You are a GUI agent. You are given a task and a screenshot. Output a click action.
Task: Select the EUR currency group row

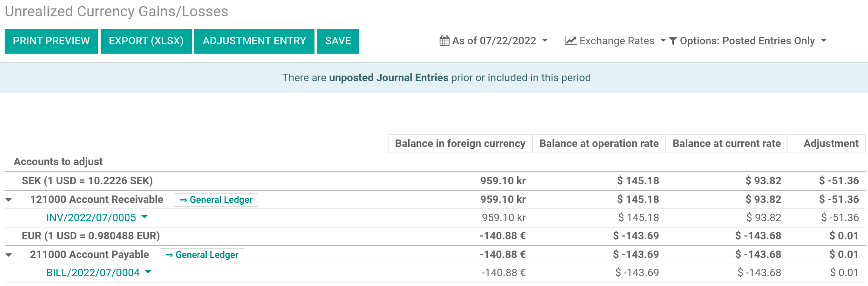click(x=91, y=236)
